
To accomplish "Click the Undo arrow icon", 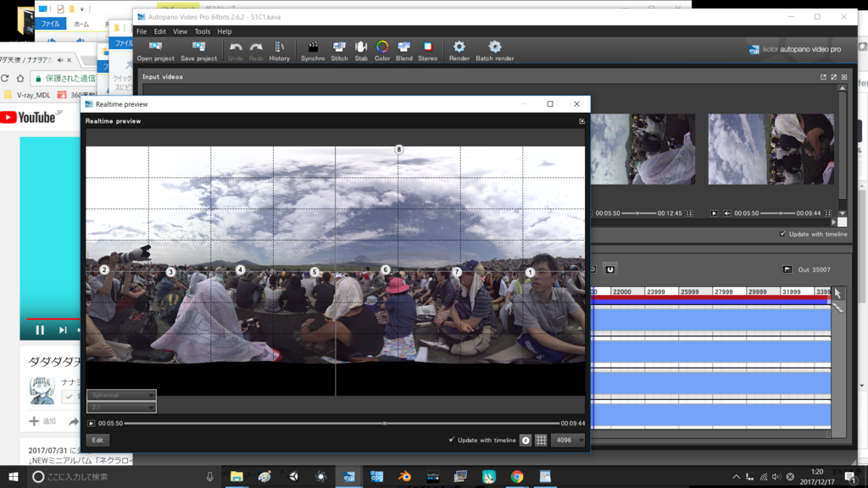I will pyautogui.click(x=236, y=47).
